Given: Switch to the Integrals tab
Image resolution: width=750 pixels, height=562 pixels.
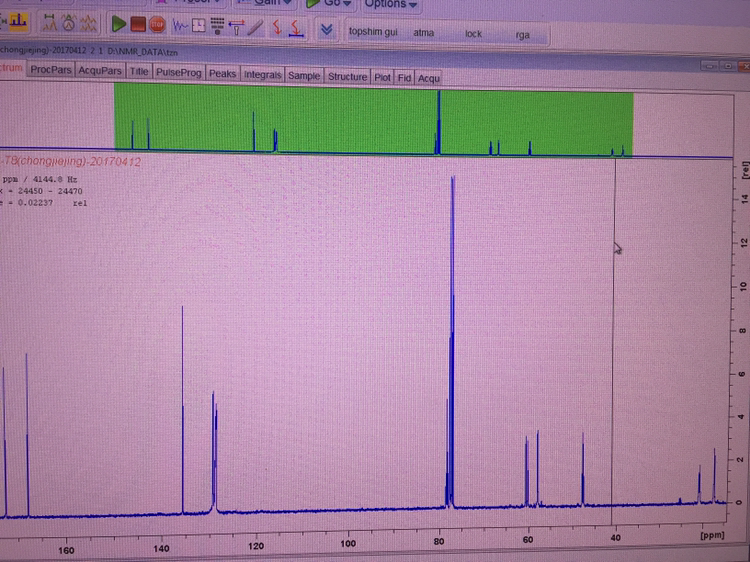Looking at the screenshot, I should 263,75.
